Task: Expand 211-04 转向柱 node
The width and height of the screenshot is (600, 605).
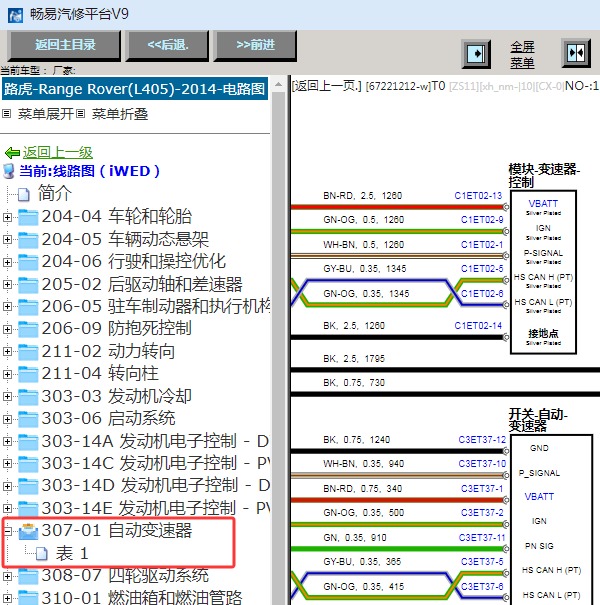Action: tap(7, 374)
